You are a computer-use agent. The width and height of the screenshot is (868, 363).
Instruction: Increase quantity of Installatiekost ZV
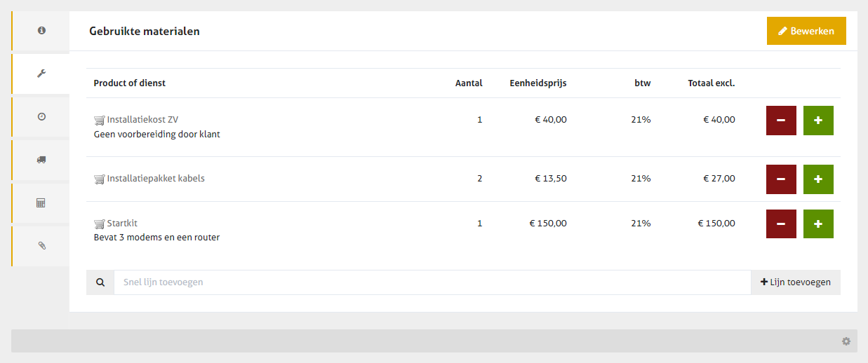pos(818,121)
